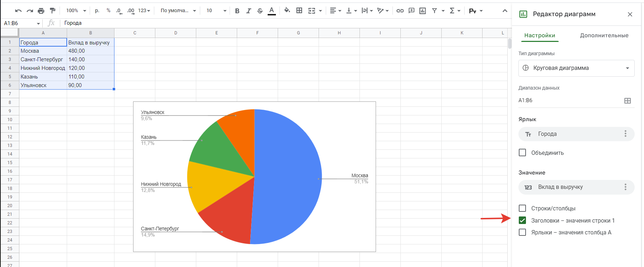Expand the 100% zoom dropdown
This screenshot has height=267, width=644.
pyautogui.click(x=76, y=11)
